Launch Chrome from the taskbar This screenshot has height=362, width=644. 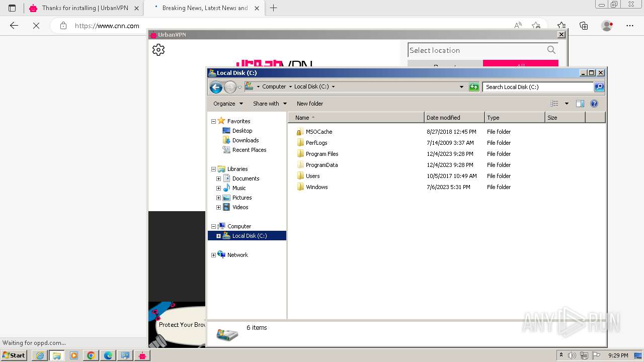[91, 355]
